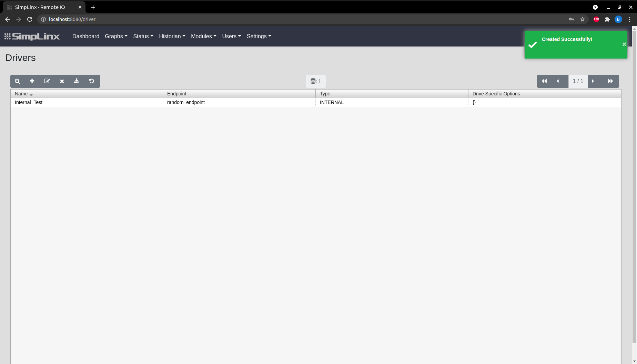Open the Dashboard page
This screenshot has width=637, height=364.
[86, 36]
